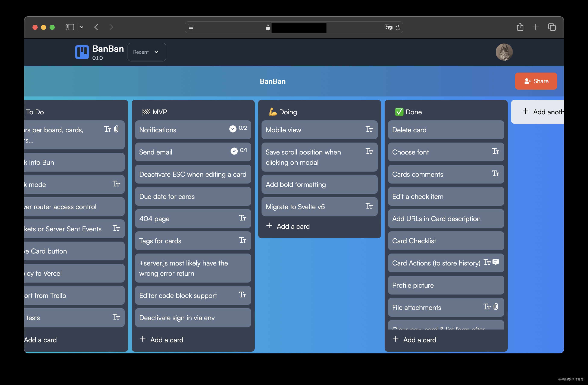Open Deactivate sign in via env card
This screenshot has width=588, height=385.
tap(193, 318)
